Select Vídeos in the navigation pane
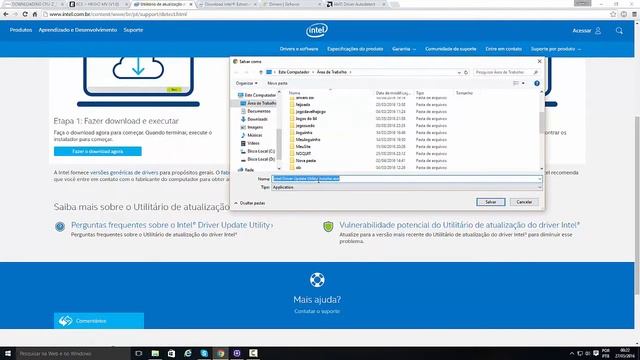Image resolution: width=640 pixels, height=360 pixels. tap(253, 143)
